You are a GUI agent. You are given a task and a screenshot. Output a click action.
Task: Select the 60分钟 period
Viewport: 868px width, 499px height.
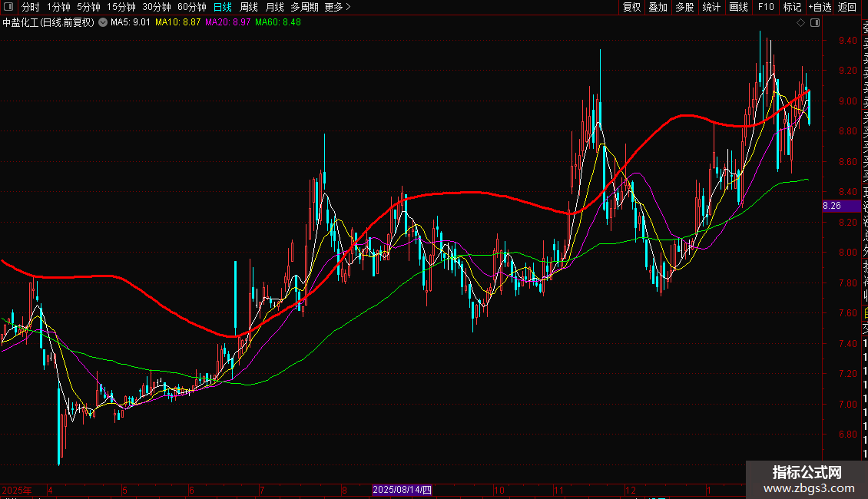[192, 7]
